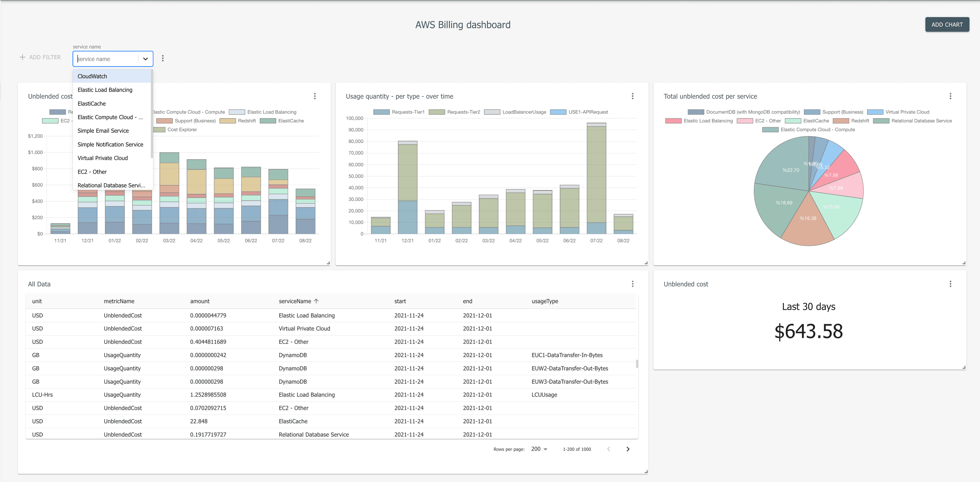Choose Virtual Private Cloud option
The height and width of the screenshot is (482, 980).
click(x=103, y=158)
